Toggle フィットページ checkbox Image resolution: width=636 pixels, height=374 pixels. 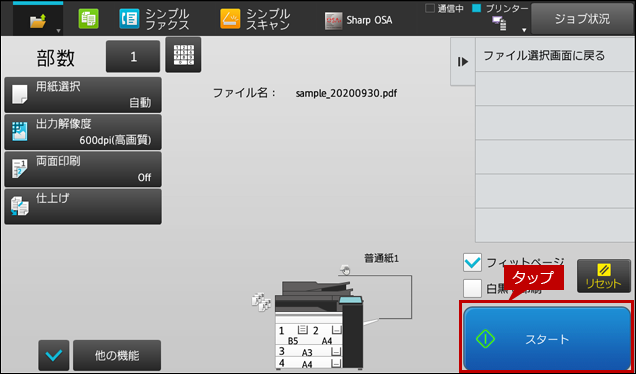tap(473, 263)
